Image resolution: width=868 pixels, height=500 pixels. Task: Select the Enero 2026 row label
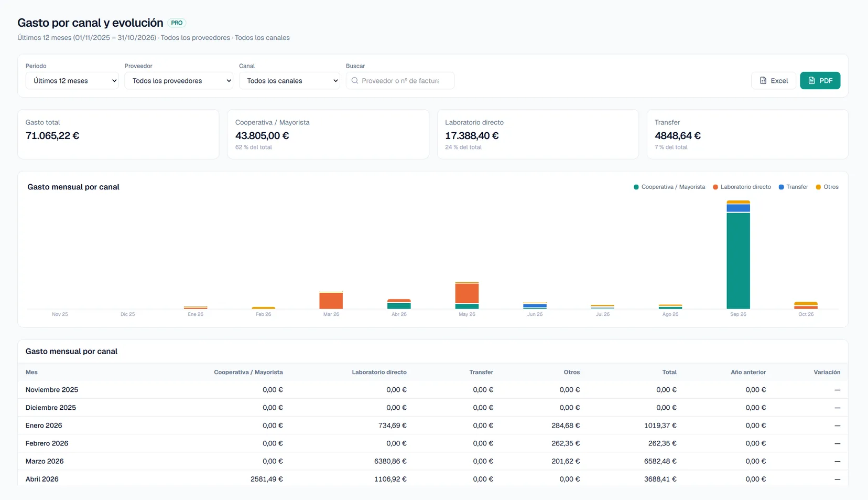coord(44,425)
